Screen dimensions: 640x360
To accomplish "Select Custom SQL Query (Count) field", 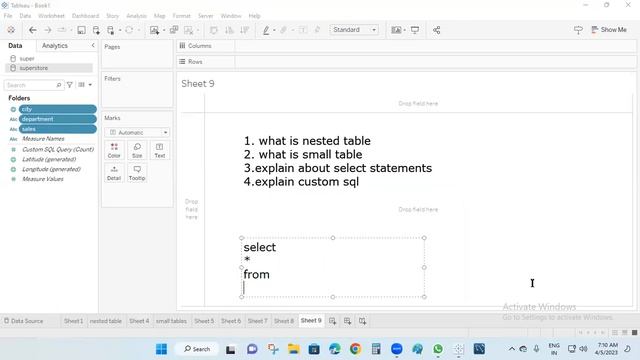I will [58, 149].
